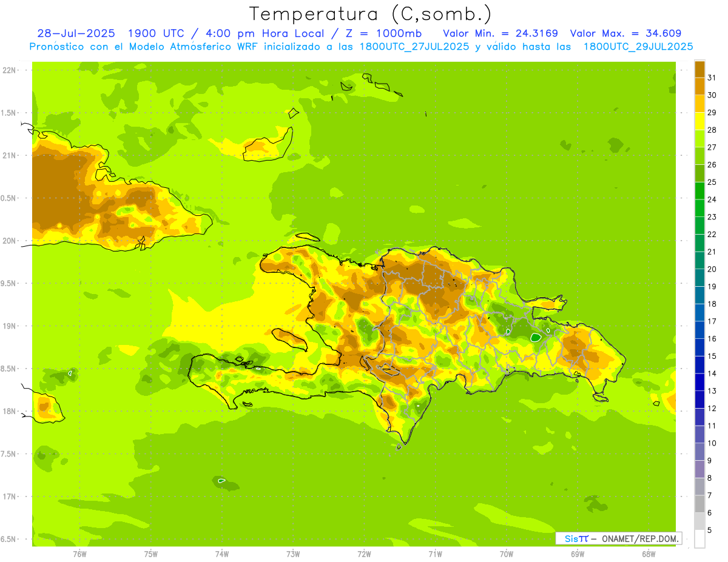Select the gray legend swatch between 6 and 7
The height and width of the screenshot is (562, 728).
[x=699, y=504]
